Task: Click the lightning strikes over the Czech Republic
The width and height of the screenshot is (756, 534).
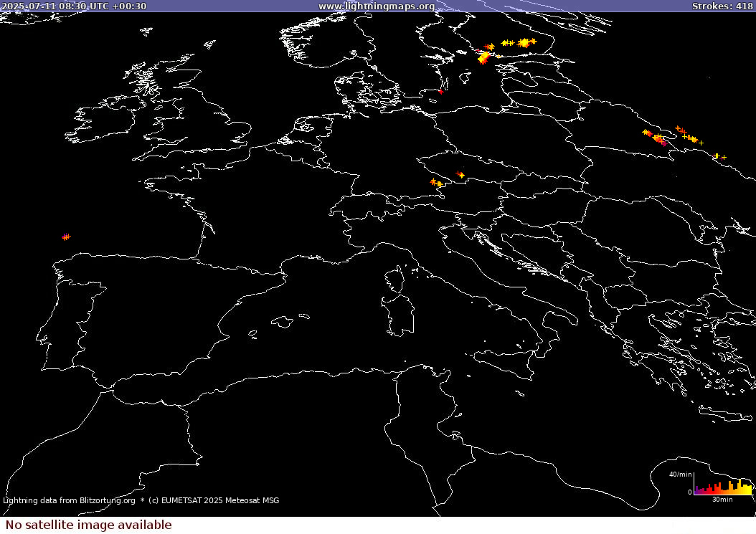Action: click(x=460, y=174)
